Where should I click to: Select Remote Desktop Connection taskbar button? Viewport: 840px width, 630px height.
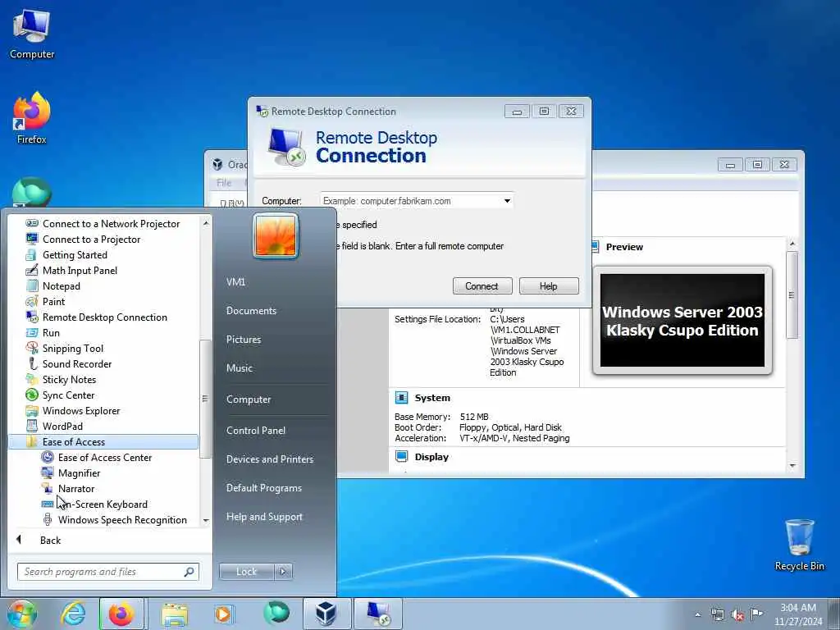[x=378, y=614]
